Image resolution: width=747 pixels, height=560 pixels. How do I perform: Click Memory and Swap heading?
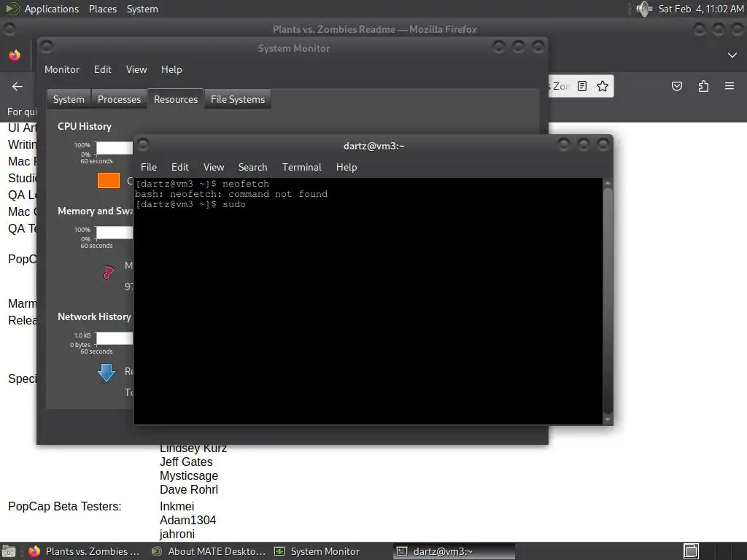click(x=96, y=211)
